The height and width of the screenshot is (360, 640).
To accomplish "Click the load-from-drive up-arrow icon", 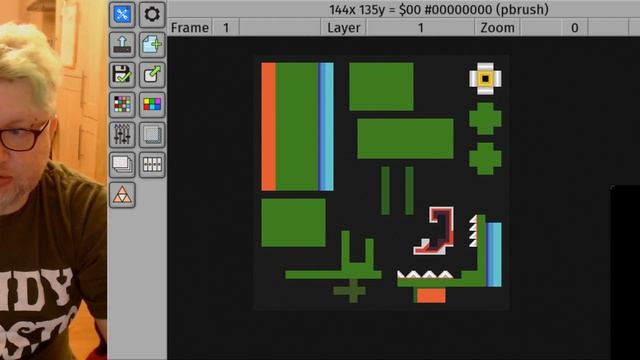I will [x=122, y=45].
